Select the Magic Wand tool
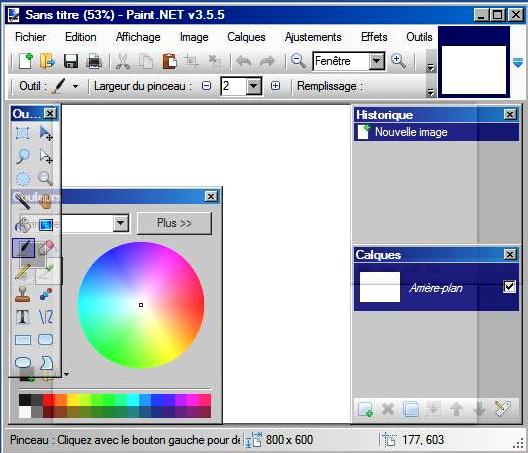The height and width of the screenshot is (453, 528). [23, 201]
